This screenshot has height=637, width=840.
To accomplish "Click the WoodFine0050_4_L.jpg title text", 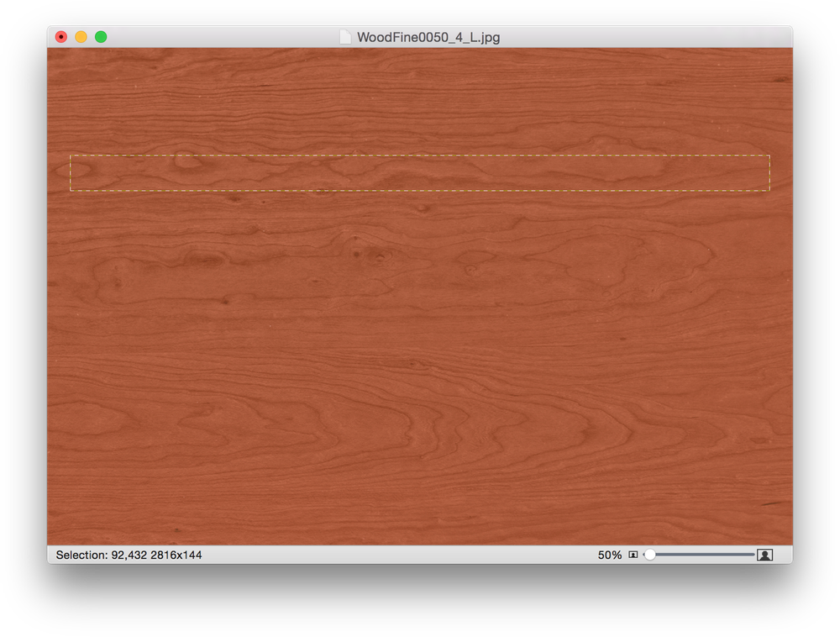I will (428, 36).
